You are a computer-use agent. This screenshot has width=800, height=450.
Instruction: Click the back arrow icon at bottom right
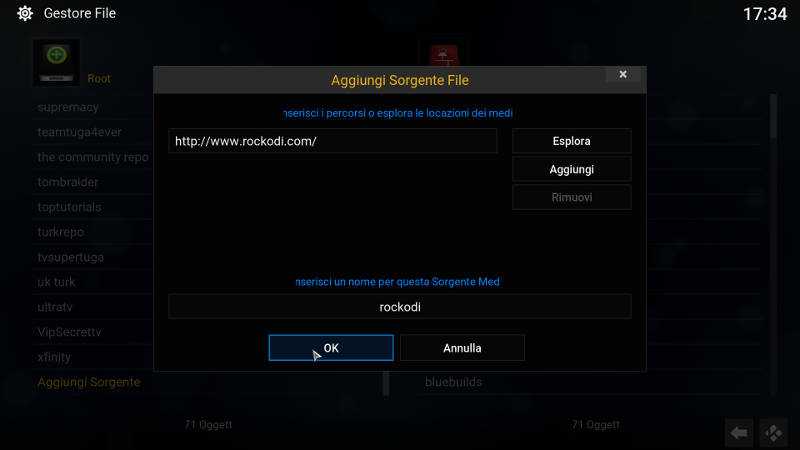(x=738, y=433)
